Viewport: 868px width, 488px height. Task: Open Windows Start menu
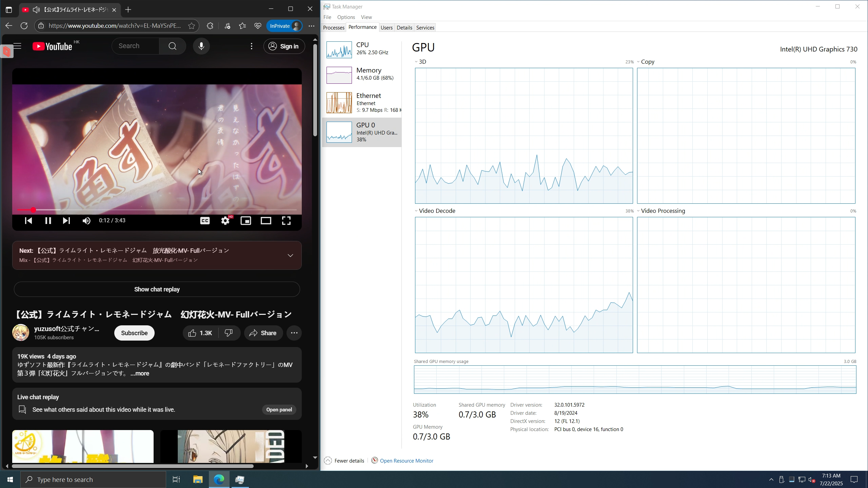[x=10, y=480]
